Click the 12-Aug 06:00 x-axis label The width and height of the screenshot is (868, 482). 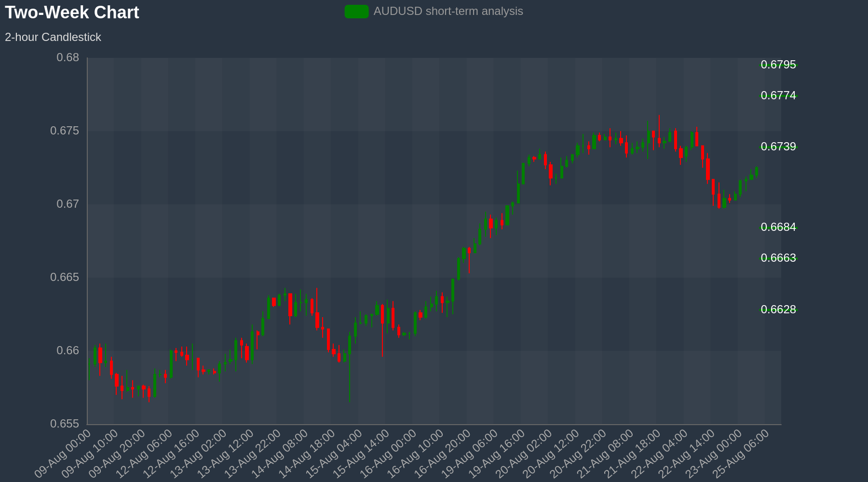[144, 454]
